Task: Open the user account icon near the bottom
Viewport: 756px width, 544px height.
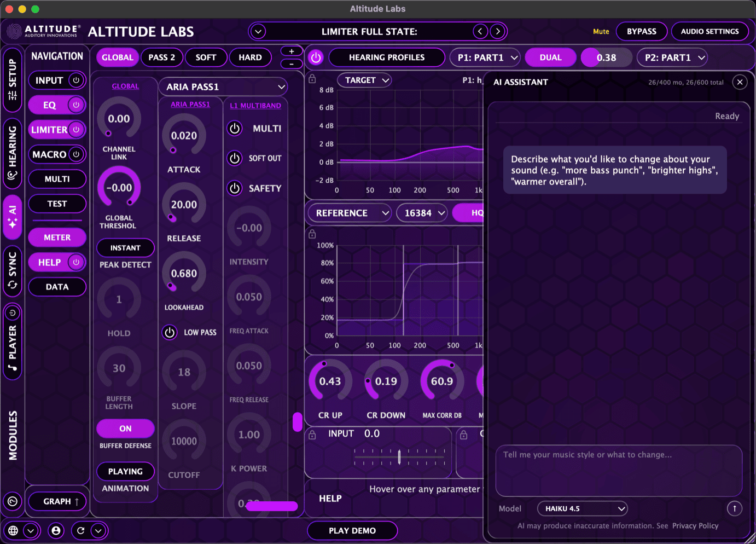Action: (x=56, y=530)
